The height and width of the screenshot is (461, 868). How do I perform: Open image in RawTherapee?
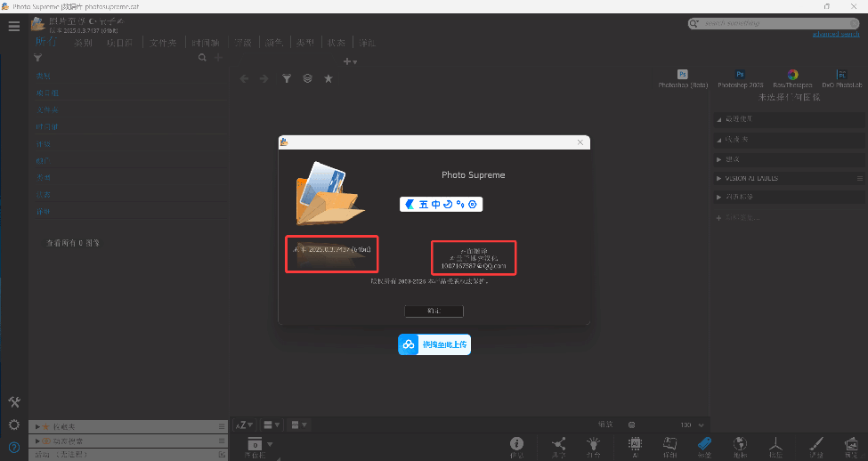pyautogui.click(x=792, y=78)
